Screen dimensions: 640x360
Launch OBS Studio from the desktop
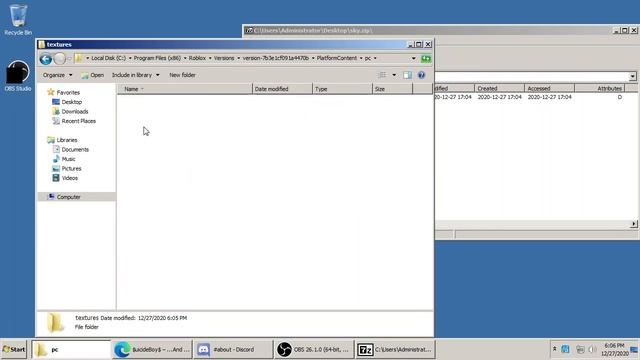18,76
